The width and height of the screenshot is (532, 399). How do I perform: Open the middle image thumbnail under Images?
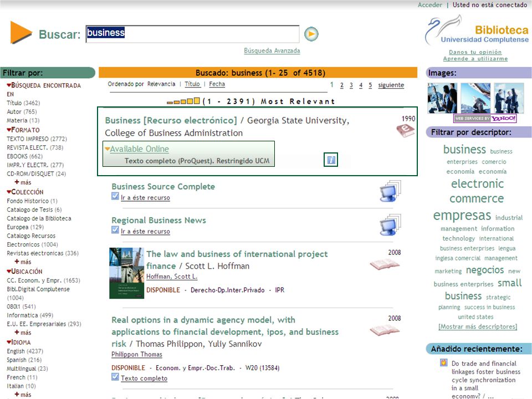click(475, 98)
